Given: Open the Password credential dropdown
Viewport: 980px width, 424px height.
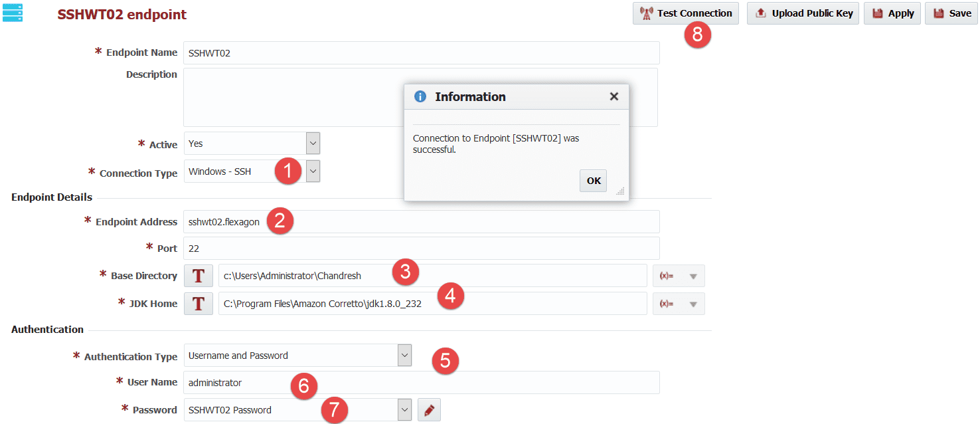Looking at the screenshot, I should point(404,410).
